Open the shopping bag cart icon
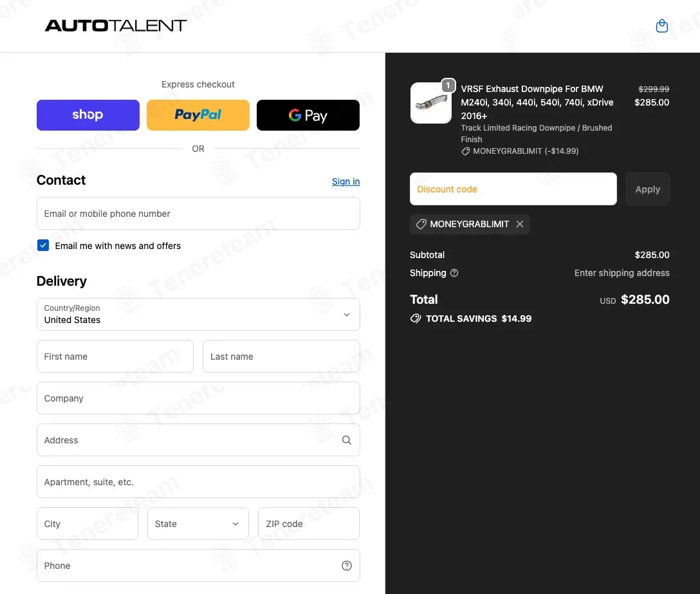The width and height of the screenshot is (700, 594). coord(661,26)
